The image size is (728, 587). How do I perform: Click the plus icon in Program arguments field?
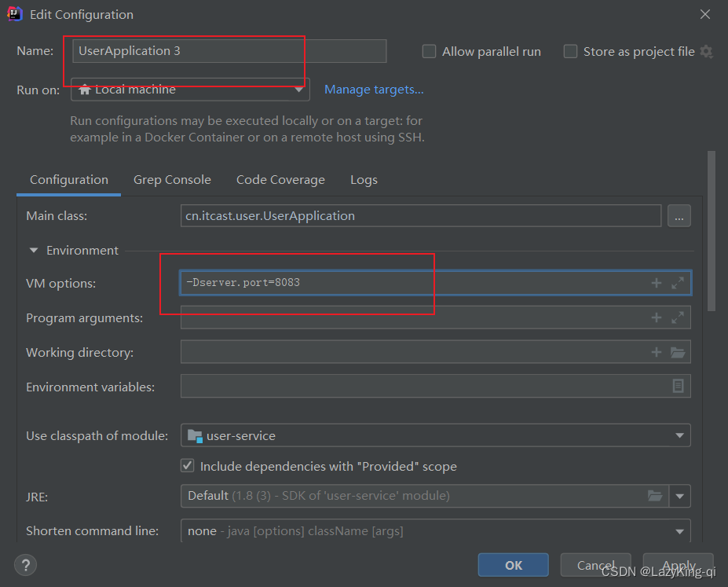click(x=657, y=317)
